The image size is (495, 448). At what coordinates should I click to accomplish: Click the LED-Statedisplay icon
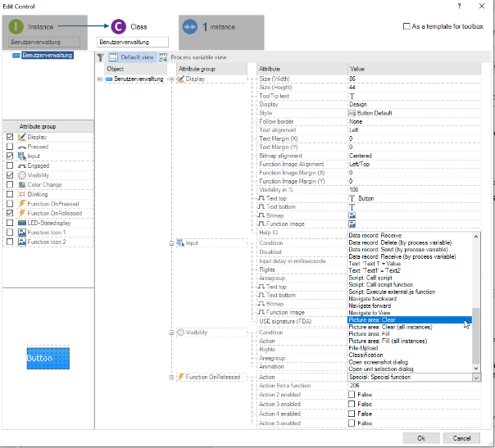pyautogui.click(x=22, y=223)
